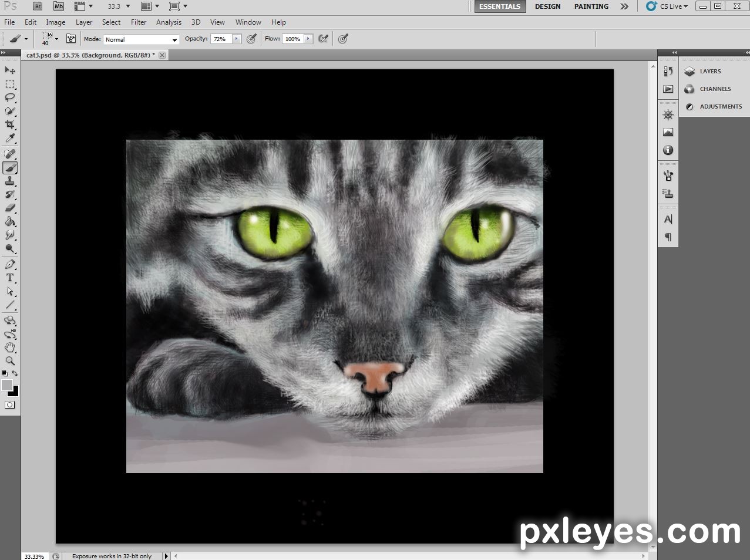Image resolution: width=750 pixels, height=560 pixels.
Task: Open the History panel icon
Action: pyautogui.click(x=668, y=71)
